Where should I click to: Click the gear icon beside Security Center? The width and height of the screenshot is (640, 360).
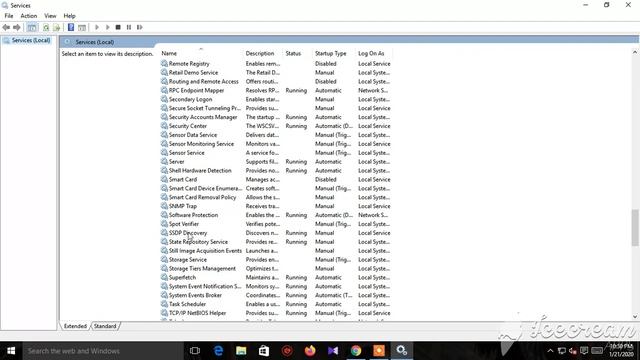pos(164,126)
